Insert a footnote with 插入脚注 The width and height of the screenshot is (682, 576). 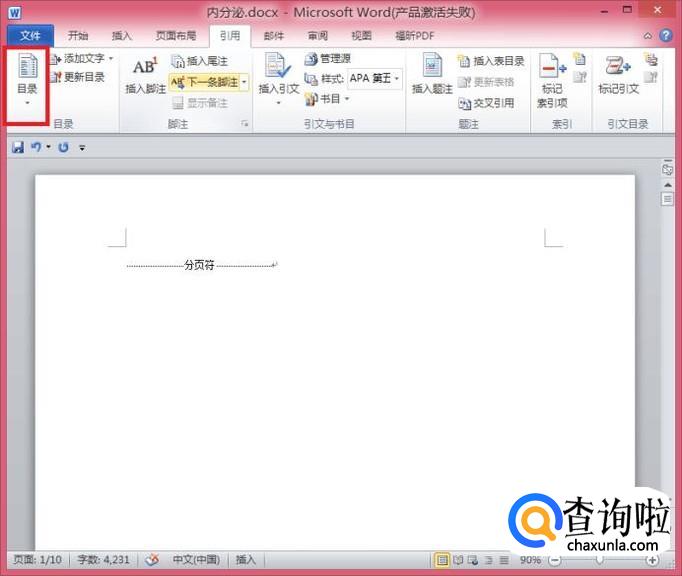tap(145, 75)
